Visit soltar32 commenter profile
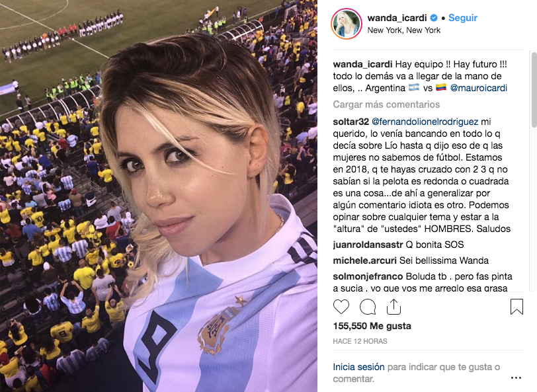 [x=351, y=122]
